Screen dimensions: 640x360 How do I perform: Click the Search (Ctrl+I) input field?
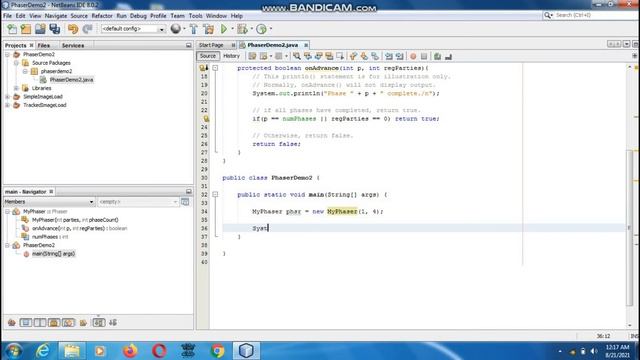click(x=596, y=15)
